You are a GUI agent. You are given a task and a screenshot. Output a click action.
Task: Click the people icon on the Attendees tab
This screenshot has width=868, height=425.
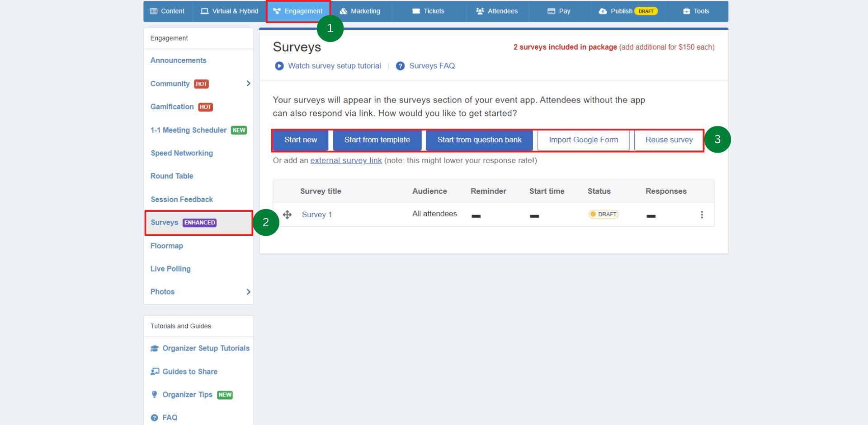coord(479,11)
